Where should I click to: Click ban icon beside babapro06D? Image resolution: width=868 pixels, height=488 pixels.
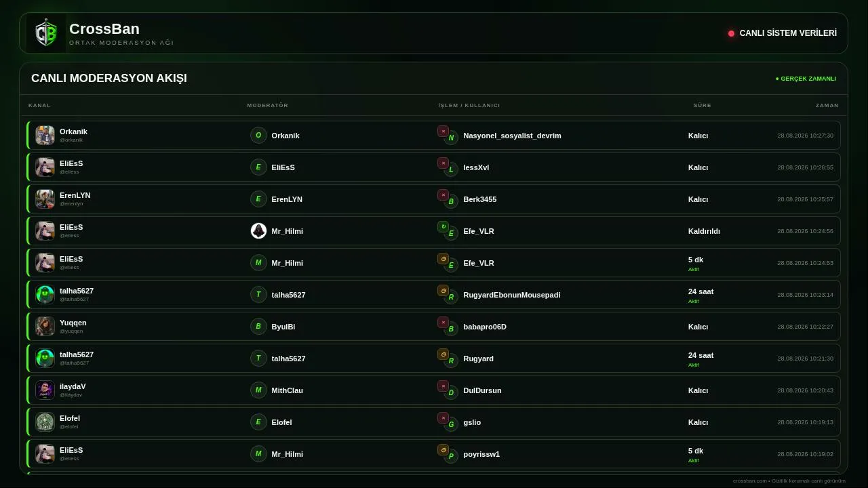443,323
